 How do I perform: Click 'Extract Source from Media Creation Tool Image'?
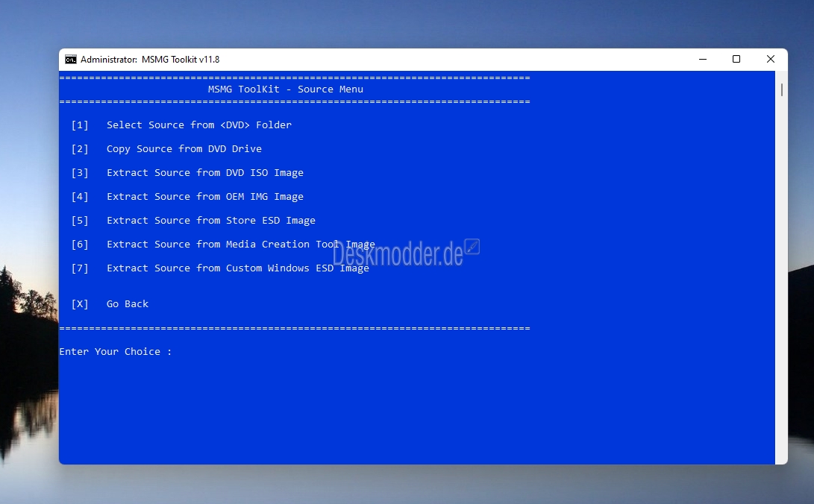(x=241, y=245)
